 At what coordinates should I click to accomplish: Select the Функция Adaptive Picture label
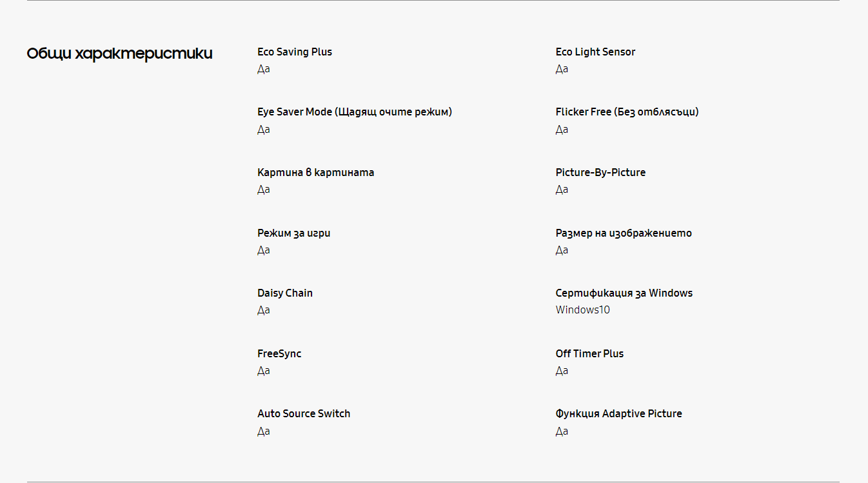tap(618, 414)
